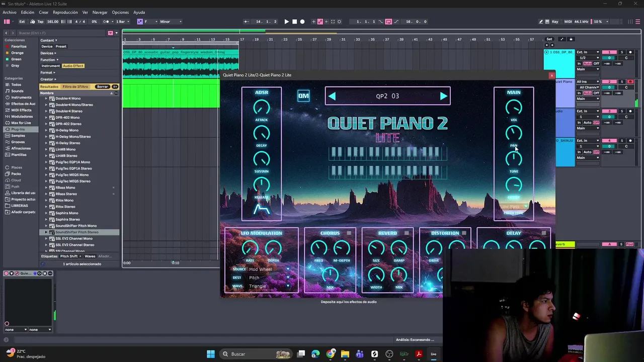Click the Main Vol knob
The image size is (644, 362).
point(514,108)
